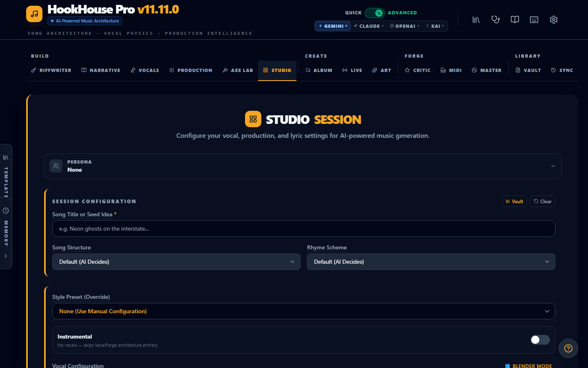Select the Gemini AI provider pill
The width and height of the screenshot is (588, 368).
tap(332, 26)
